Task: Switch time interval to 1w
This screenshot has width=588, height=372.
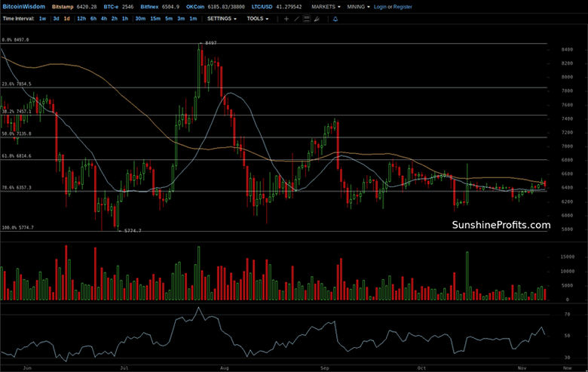Action: coord(42,18)
